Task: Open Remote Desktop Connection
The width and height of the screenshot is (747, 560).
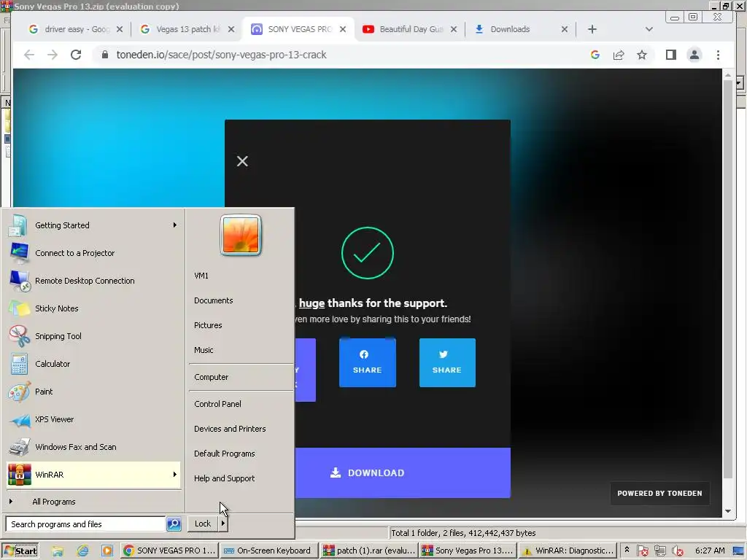Action: pyautogui.click(x=93, y=281)
